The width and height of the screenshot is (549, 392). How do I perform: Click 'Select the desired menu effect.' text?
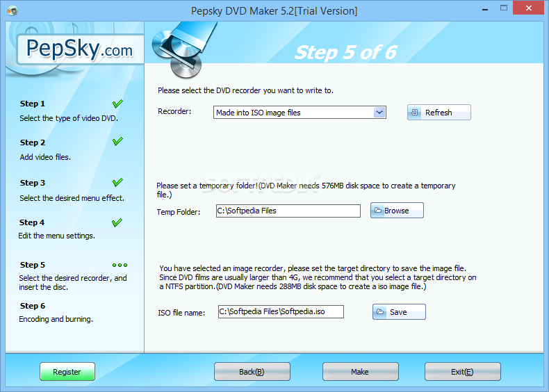pyautogui.click(x=72, y=198)
